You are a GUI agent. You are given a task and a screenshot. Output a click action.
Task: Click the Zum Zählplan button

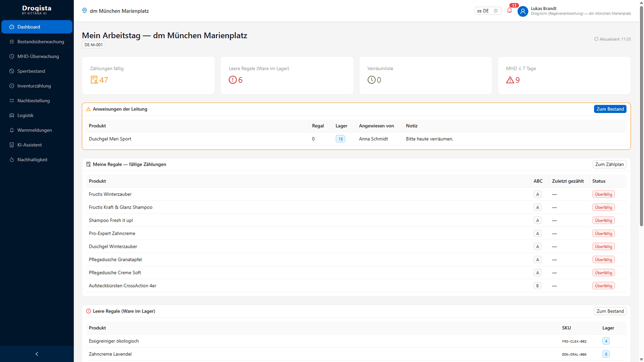click(x=609, y=164)
